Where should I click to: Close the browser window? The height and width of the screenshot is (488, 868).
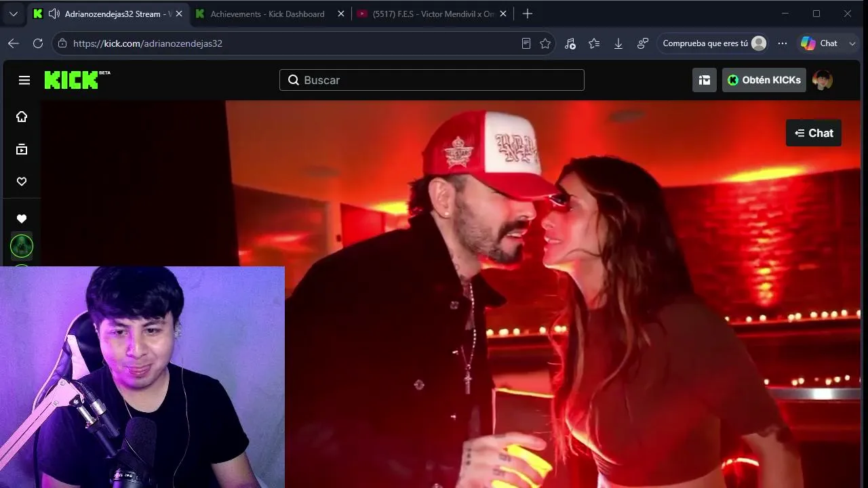(x=848, y=14)
